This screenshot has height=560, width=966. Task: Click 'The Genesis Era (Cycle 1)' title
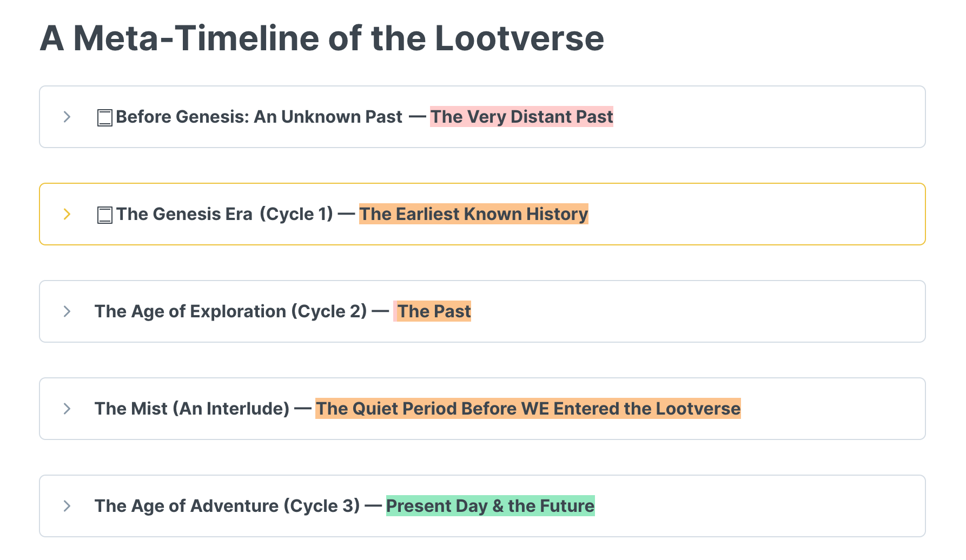pos(224,214)
